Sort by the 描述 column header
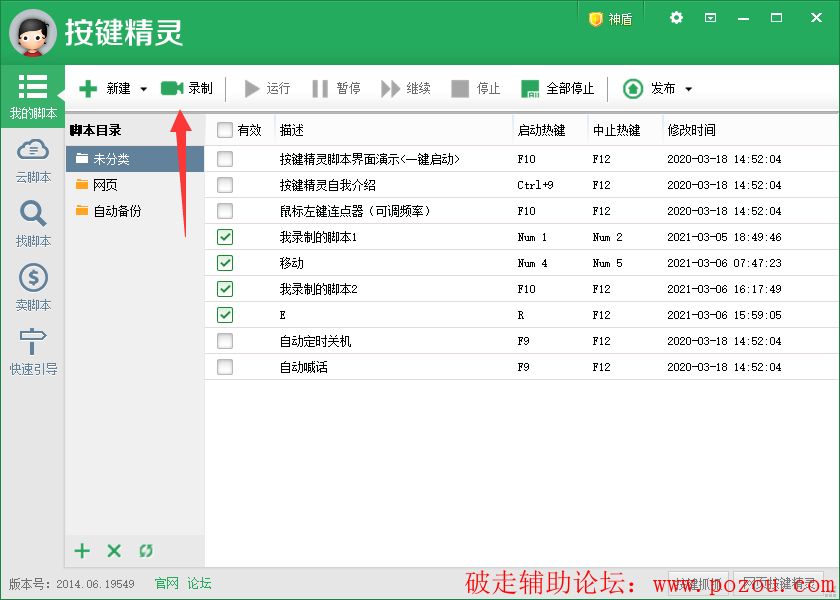The image size is (840, 600). (x=394, y=130)
